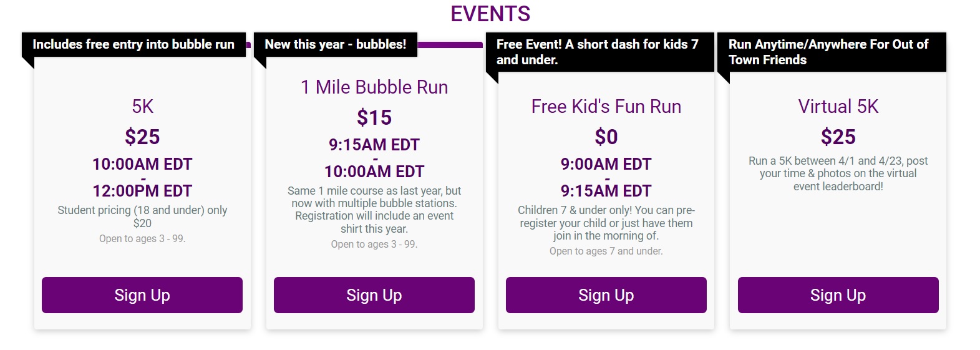
Task: Open the Virtual 5K event title
Action: [x=838, y=107]
